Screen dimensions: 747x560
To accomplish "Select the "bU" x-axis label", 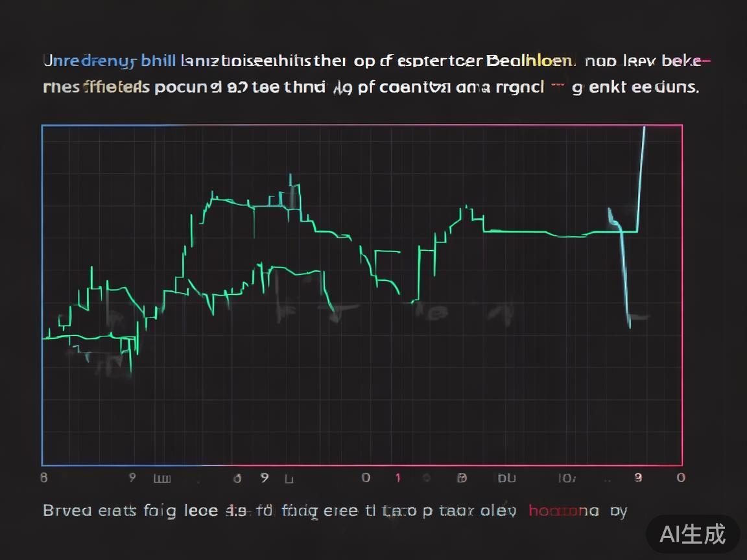I will (506, 478).
